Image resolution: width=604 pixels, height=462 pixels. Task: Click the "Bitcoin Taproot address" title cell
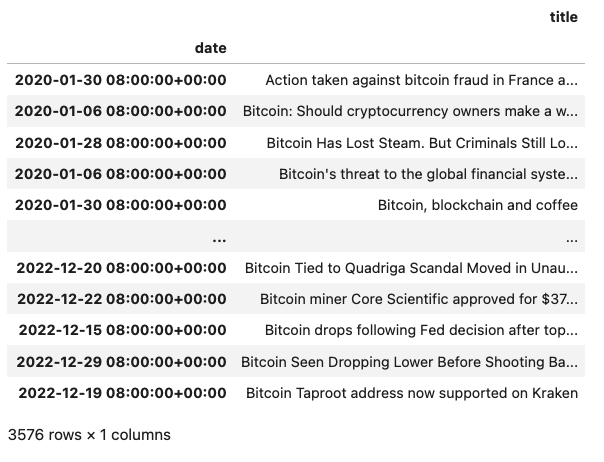pos(411,392)
